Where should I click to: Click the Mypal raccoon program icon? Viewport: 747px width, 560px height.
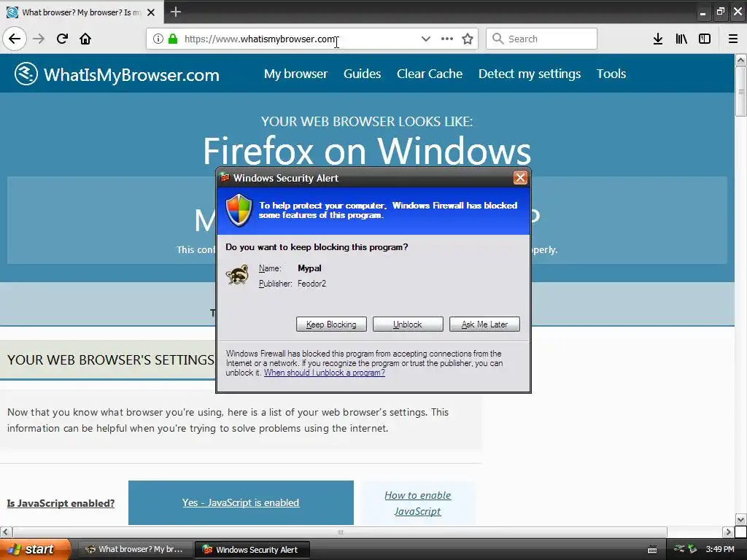237,275
